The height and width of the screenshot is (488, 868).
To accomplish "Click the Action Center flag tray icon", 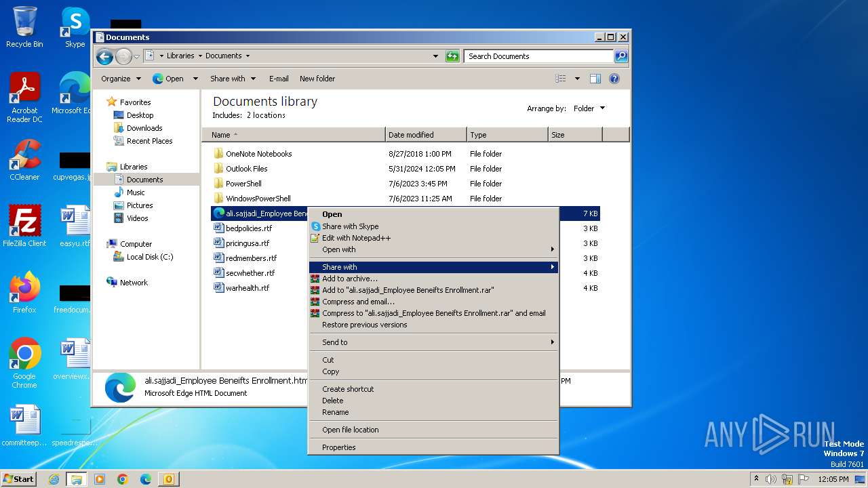I will pyautogui.click(x=802, y=479).
